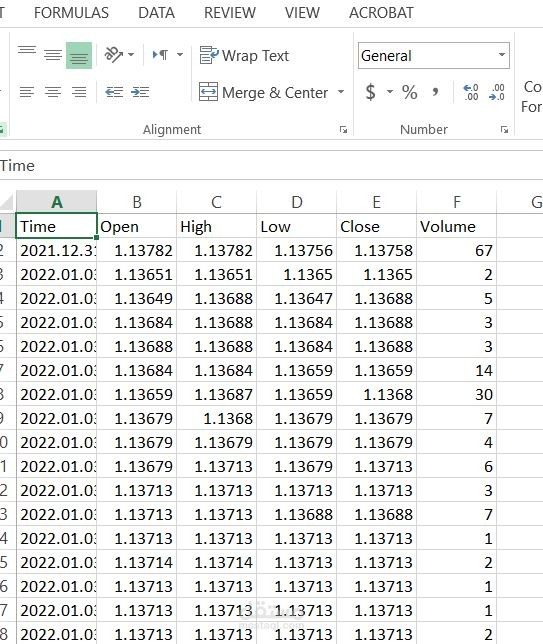
Task: Select Low cell 1.13756
Action: point(297,250)
